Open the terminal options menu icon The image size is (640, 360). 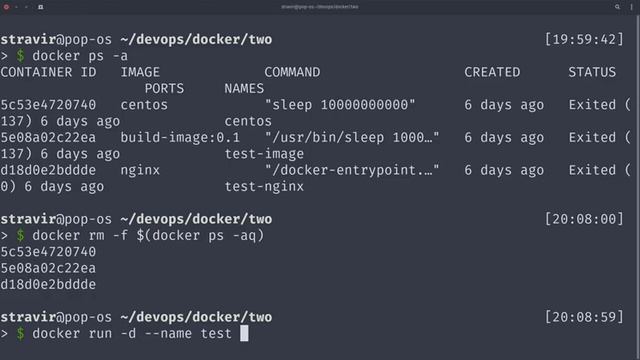point(631,7)
